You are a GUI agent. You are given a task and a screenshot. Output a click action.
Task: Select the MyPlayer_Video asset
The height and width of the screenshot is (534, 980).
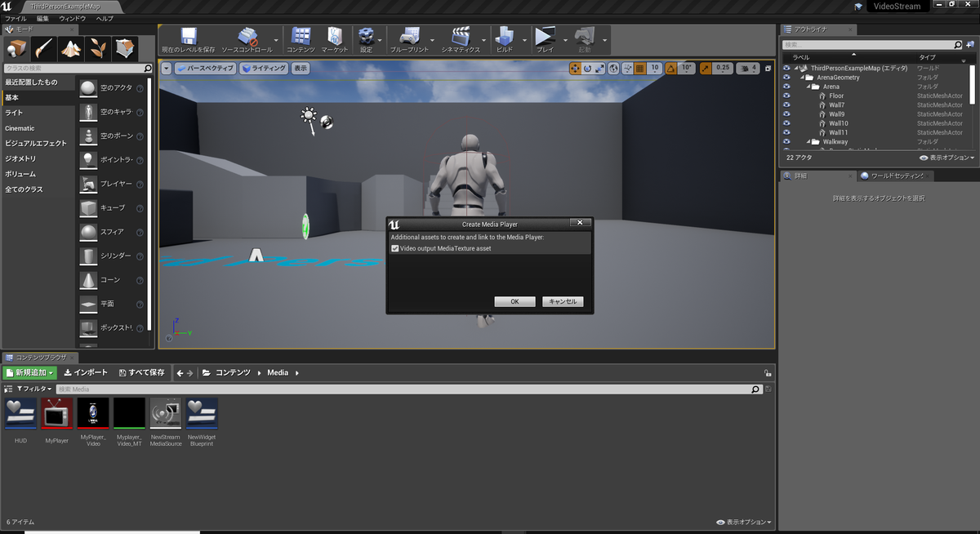[93, 413]
